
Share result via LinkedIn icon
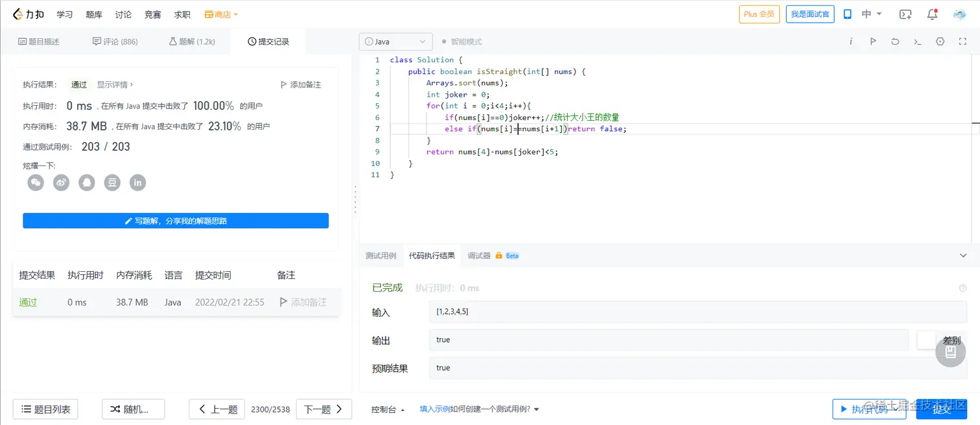tap(137, 183)
